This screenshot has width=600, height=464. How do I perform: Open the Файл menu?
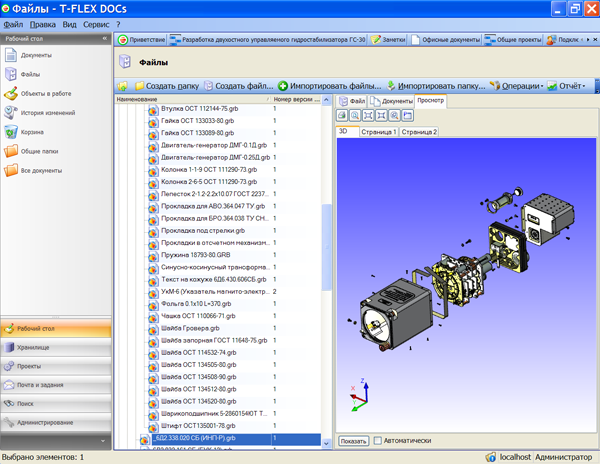point(13,24)
